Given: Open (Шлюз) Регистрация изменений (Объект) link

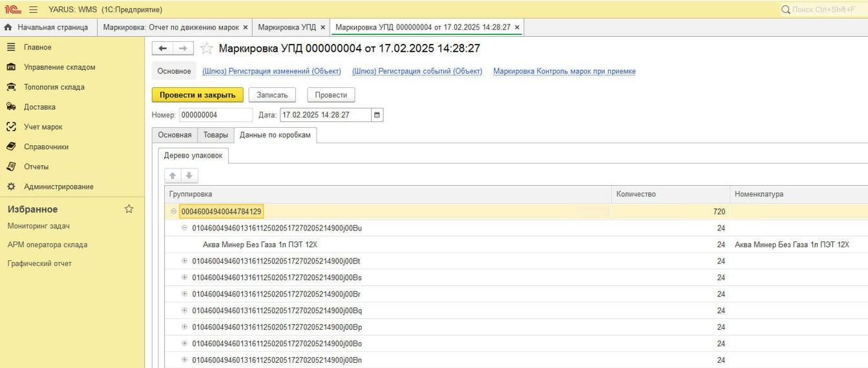Looking at the screenshot, I should click(x=273, y=72).
